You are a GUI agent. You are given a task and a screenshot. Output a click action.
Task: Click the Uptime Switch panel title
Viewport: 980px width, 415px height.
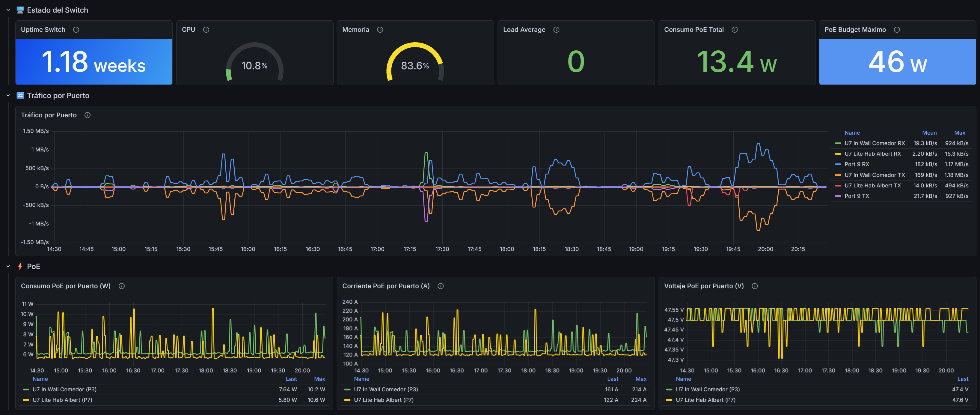click(x=43, y=30)
